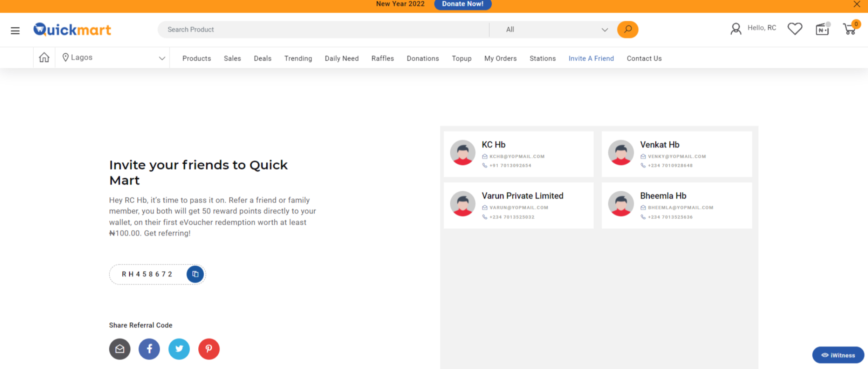This screenshot has height=369, width=868.
Task: Copy referral code RH458672
Action: click(195, 274)
